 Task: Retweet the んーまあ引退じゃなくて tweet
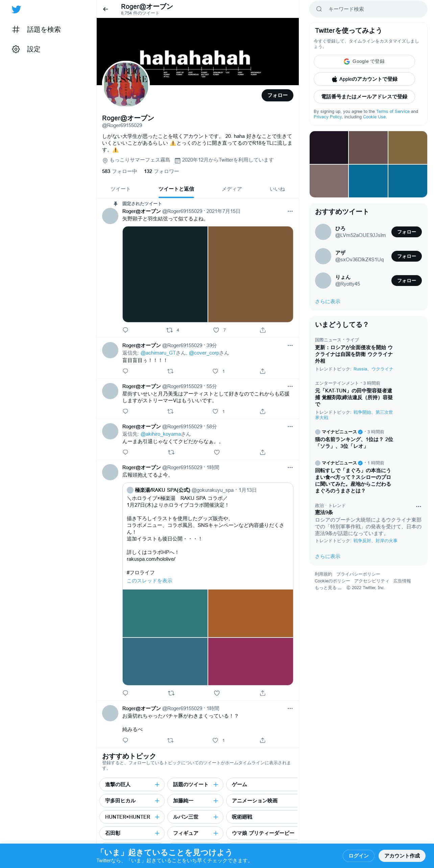(171, 452)
